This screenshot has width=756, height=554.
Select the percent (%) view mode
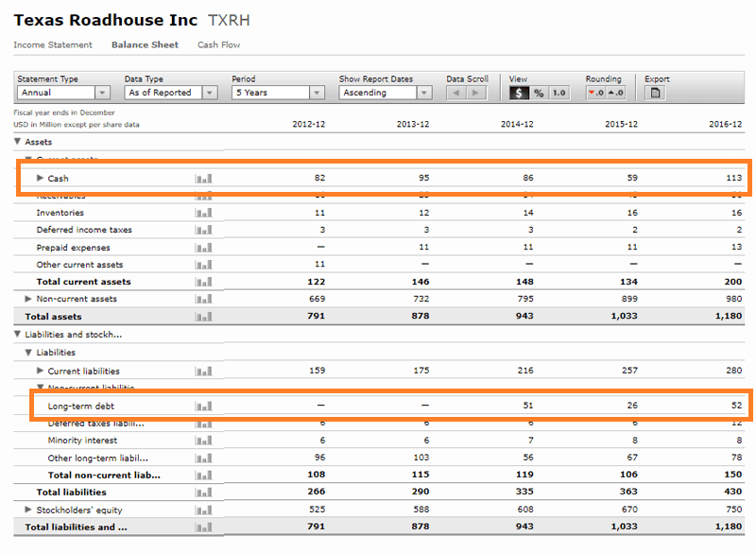coord(539,93)
